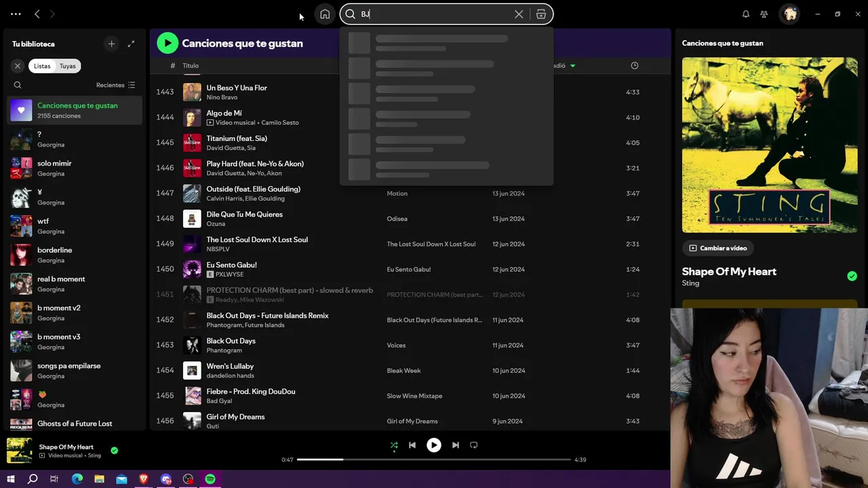Skip to next track

456,445
